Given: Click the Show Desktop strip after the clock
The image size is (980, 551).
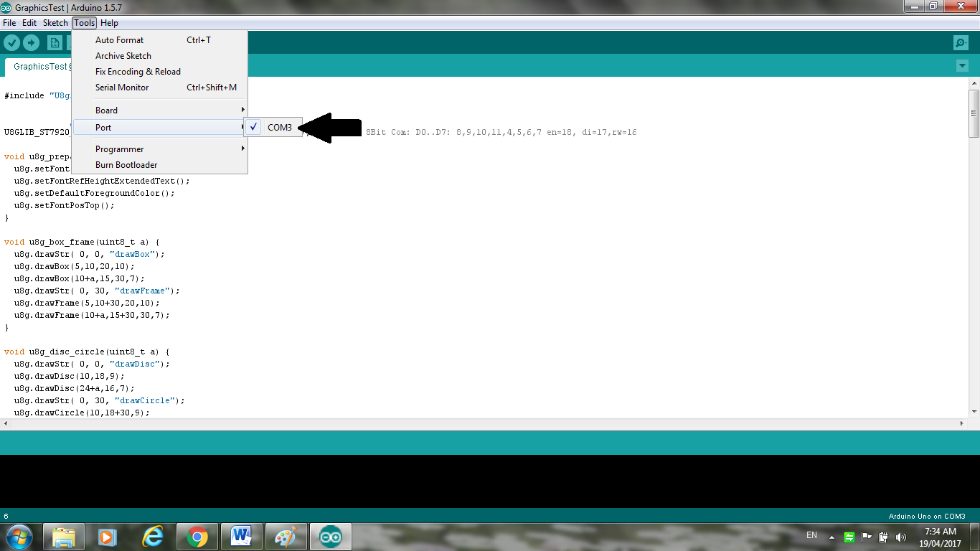Looking at the screenshot, I should tap(975, 537).
